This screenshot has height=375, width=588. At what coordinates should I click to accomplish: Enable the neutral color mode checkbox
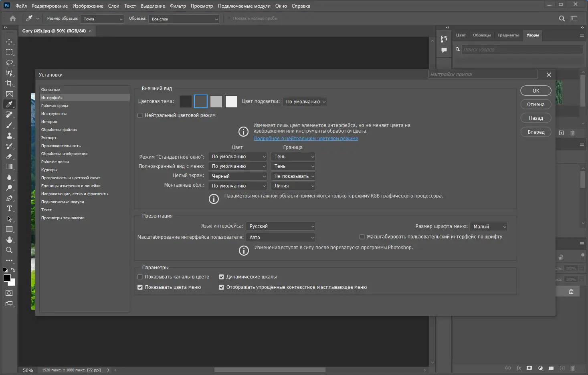(x=140, y=115)
